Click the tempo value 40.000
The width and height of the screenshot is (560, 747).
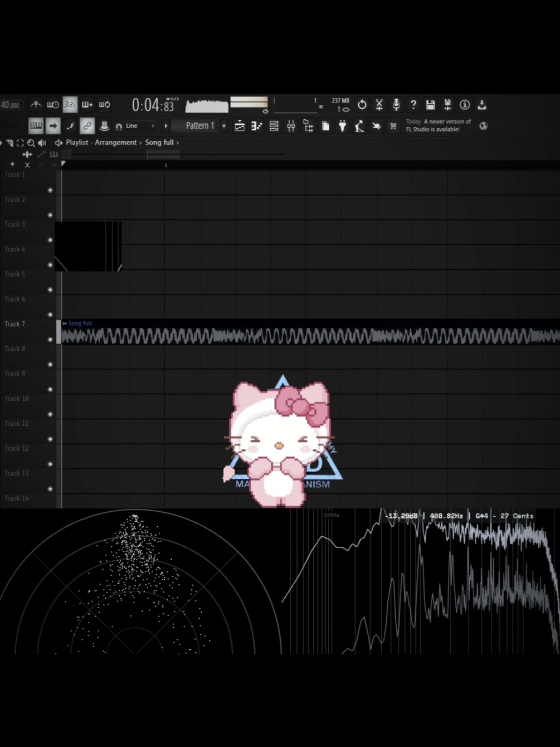[10, 105]
